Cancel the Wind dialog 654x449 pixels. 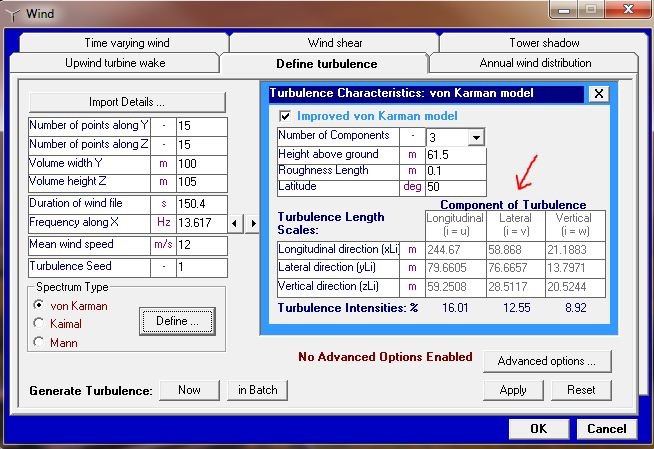tap(607, 429)
